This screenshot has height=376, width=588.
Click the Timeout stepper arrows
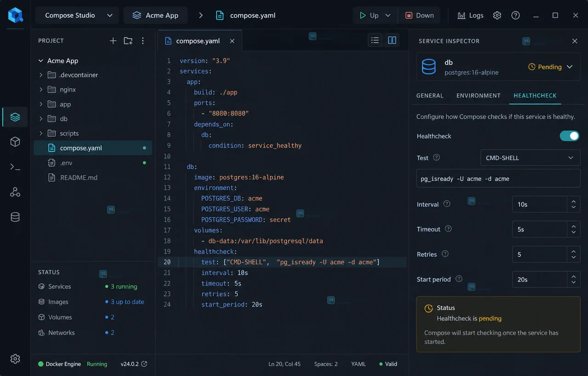(573, 229)
